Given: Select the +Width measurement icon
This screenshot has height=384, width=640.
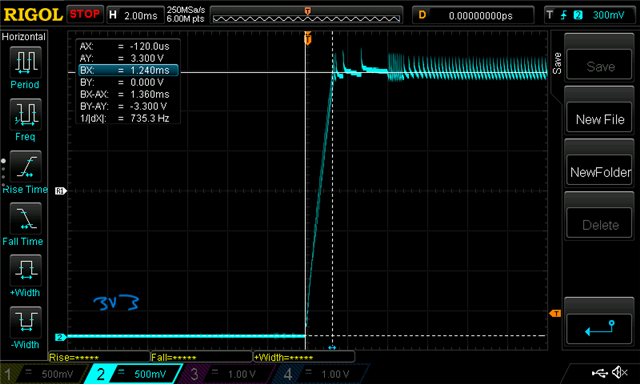Looking at the screenshot, I should click(x=25, y=270).
